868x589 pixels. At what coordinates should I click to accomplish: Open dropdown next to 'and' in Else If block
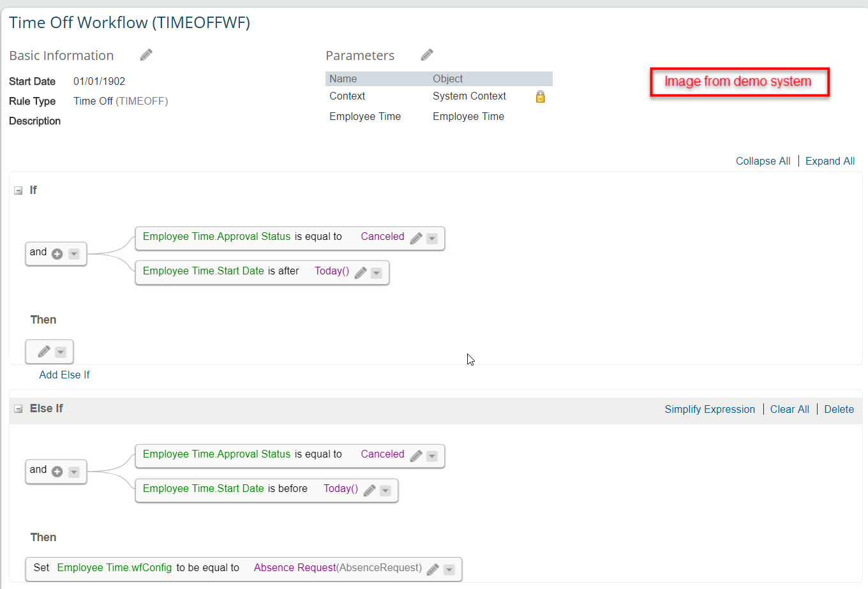[74, 471]
